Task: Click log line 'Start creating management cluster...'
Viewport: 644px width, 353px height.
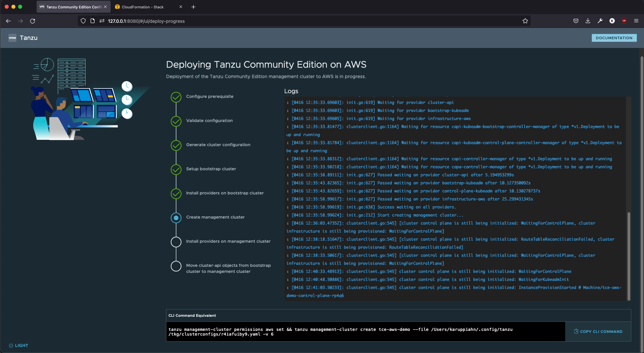Action: tap(375, 215)
